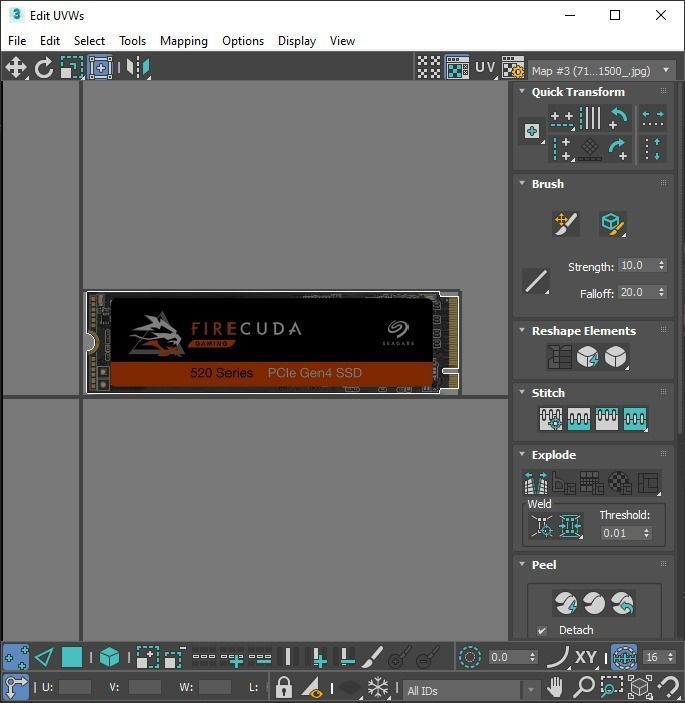Open the File menu
The width and height of the screenshot is (685, 703).
click(x=17, y=41)
